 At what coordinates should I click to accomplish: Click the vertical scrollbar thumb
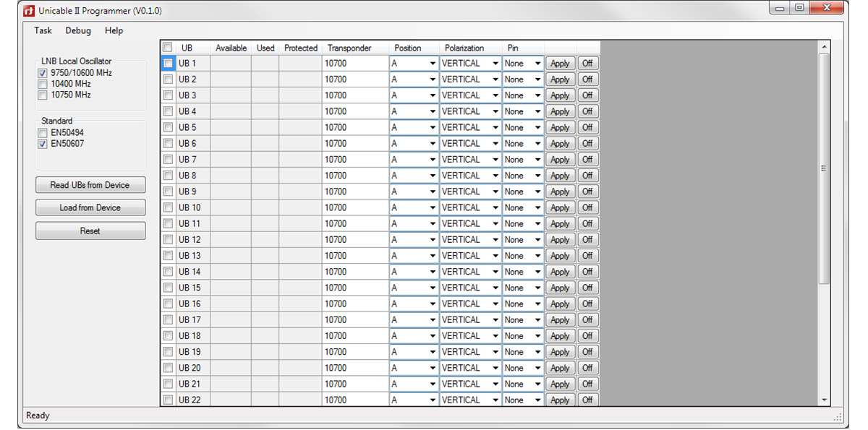[x=824, y=168]
